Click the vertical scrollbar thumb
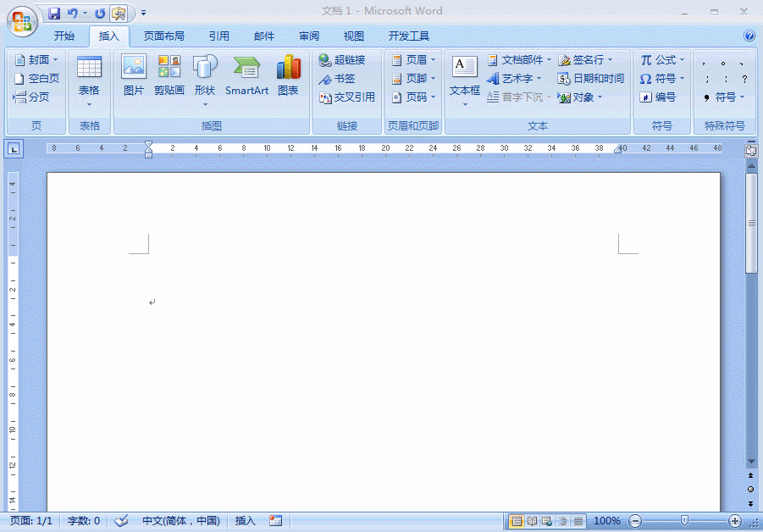Viewport: 763px width, 532px height. pos(751,223)
